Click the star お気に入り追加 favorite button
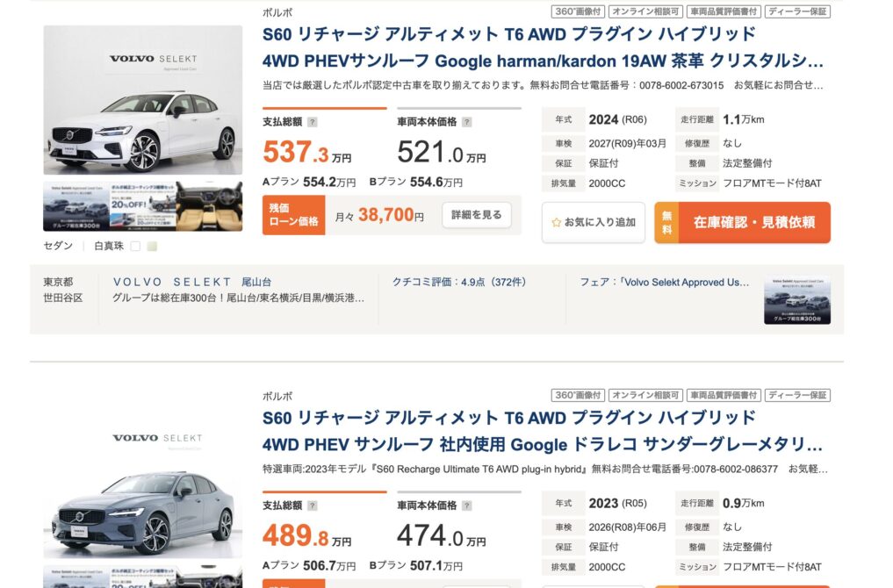This screenshot has width=893, height=588. click(x=593, y=223)
